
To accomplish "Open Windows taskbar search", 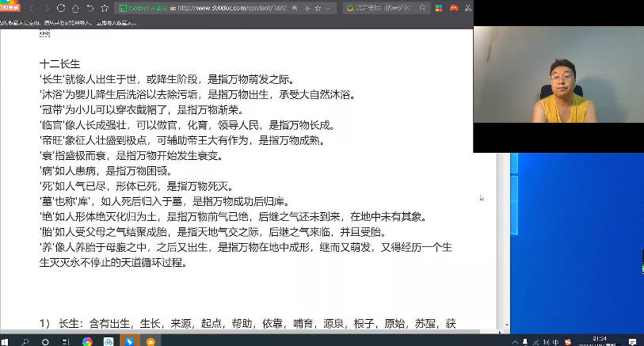I will tap(27, 340).
